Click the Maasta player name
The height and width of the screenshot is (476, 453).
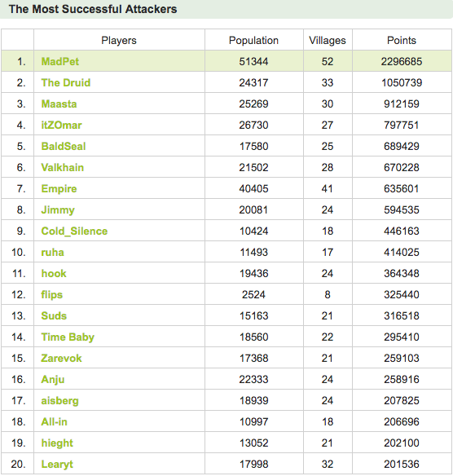pyautogui.click(x=59, y=104)
